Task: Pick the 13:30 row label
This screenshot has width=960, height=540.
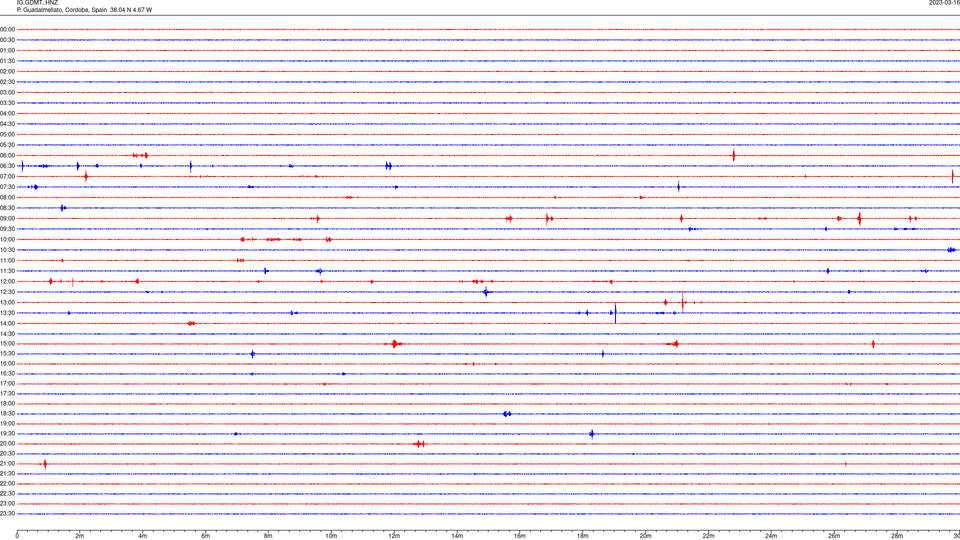Action: click(7, 313)
